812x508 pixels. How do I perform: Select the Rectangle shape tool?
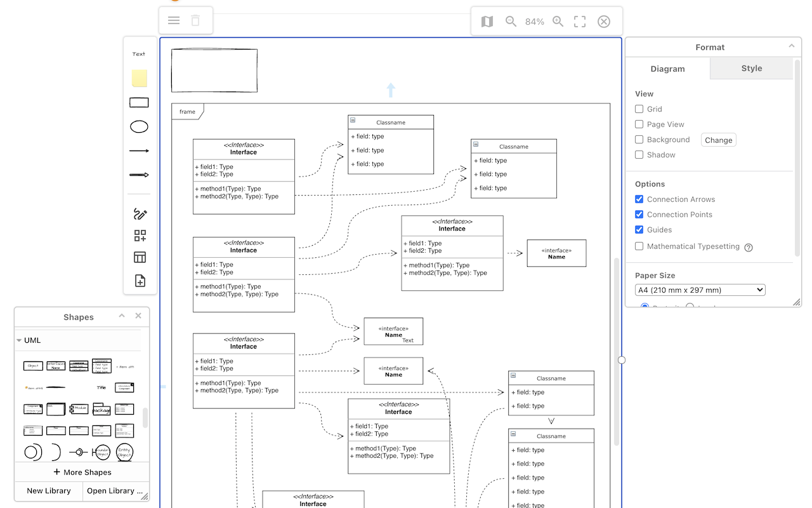(x=139, y=102)
